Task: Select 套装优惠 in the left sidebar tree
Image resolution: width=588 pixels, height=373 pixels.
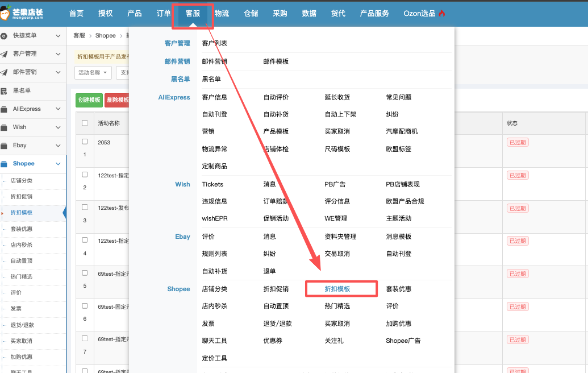Action: click(x=22, y=229)
